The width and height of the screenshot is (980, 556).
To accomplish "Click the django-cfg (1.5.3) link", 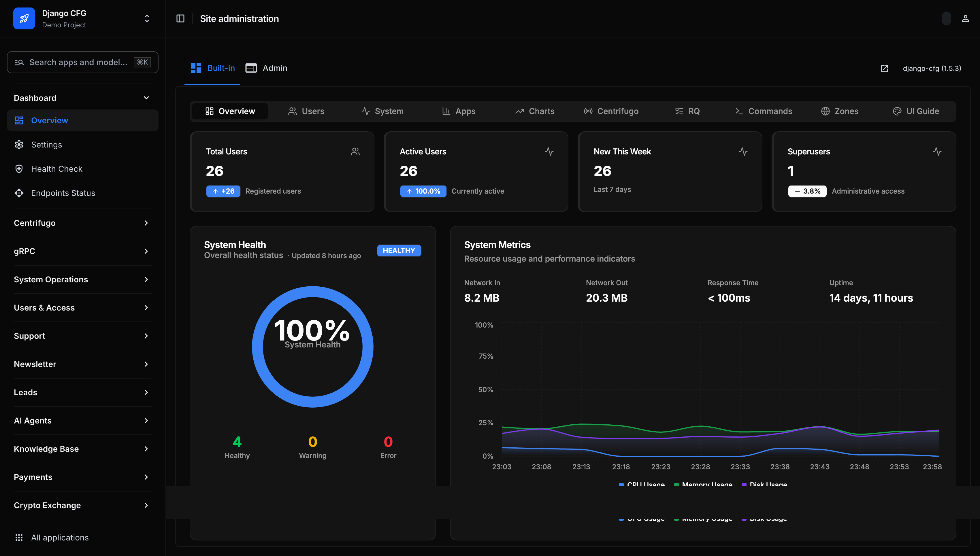I will click(x=932, y=68).
